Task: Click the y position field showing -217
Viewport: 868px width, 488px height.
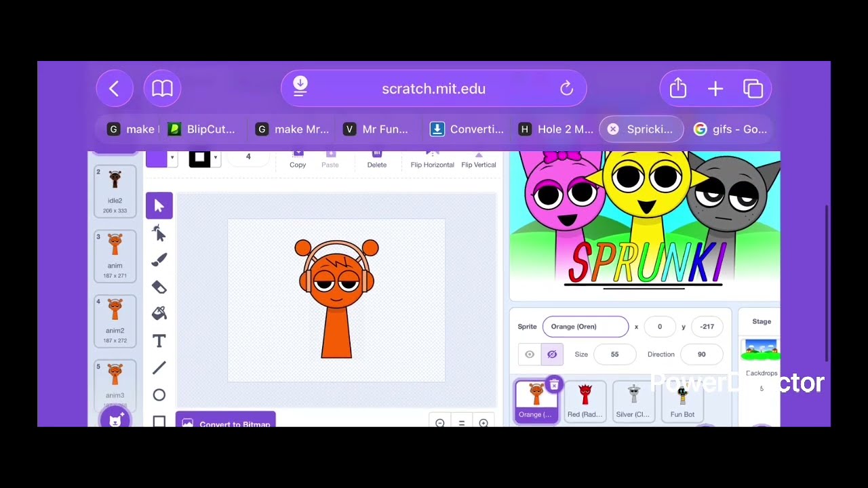Action: click(707, 327)
